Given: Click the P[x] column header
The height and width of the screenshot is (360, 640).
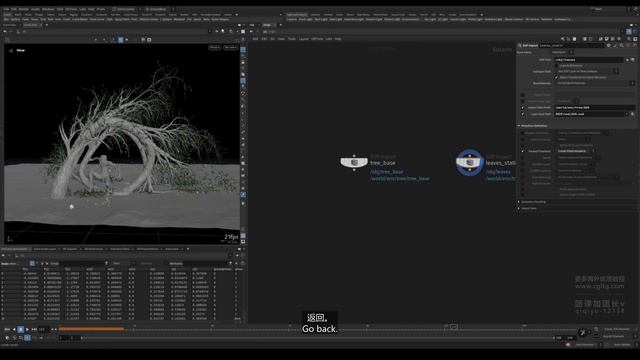Looking at the screenshot, I should [25, 269].
